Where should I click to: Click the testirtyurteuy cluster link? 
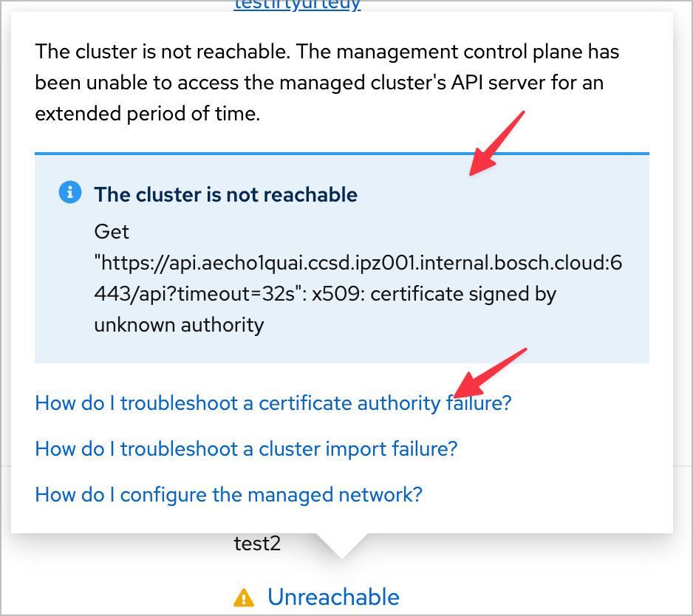click(297, 5)
